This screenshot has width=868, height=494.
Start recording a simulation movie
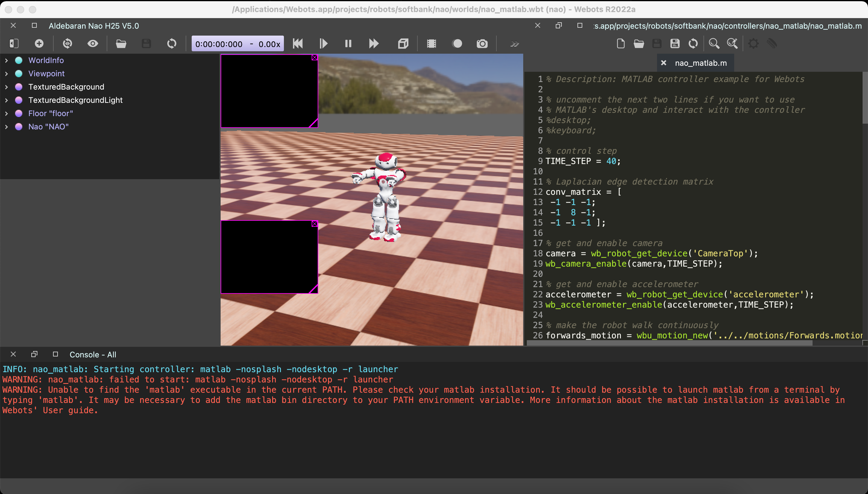click(457, 43)
